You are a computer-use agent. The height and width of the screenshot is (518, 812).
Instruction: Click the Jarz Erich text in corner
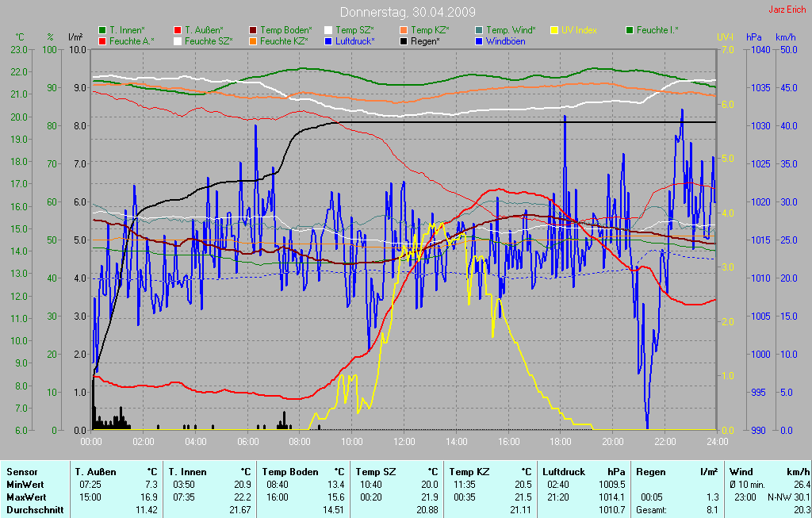pos(787,10)
